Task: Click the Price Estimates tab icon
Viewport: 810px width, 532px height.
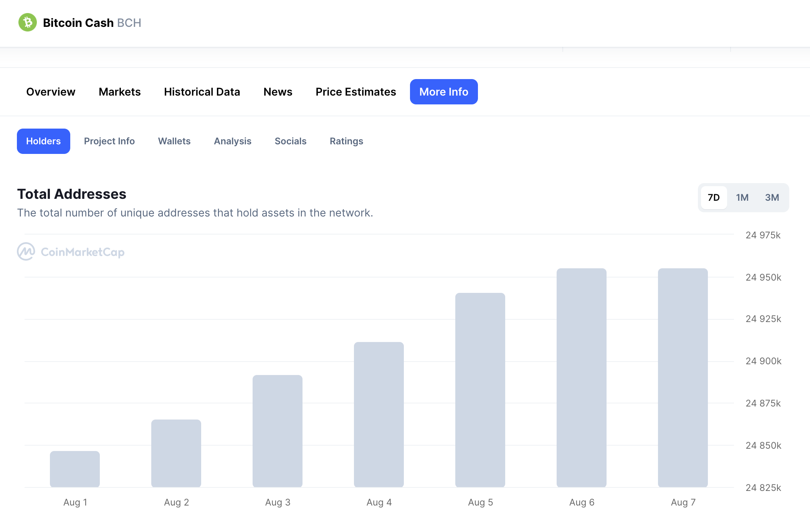Action: tap(356, 91)
